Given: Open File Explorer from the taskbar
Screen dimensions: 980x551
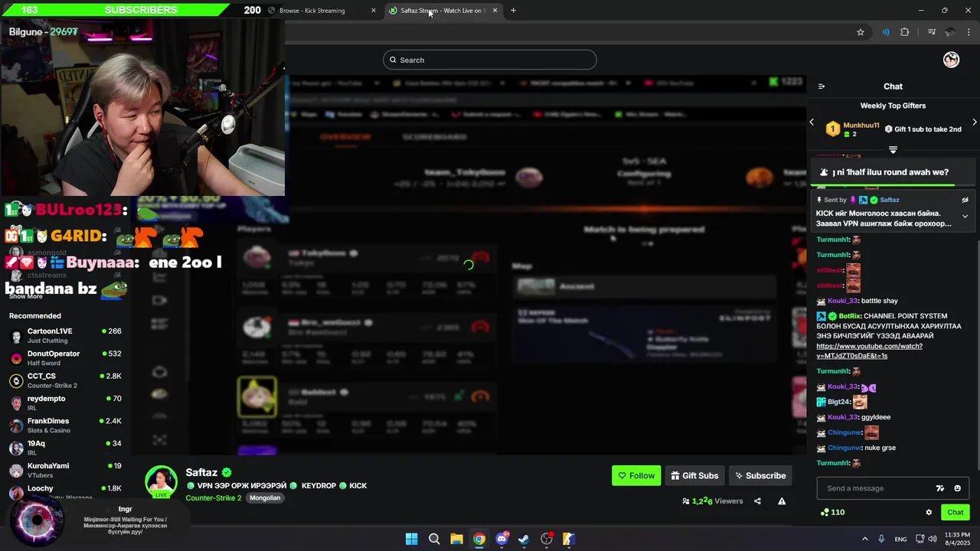Looking at the screenshot, I should click(x=456, y=539).
